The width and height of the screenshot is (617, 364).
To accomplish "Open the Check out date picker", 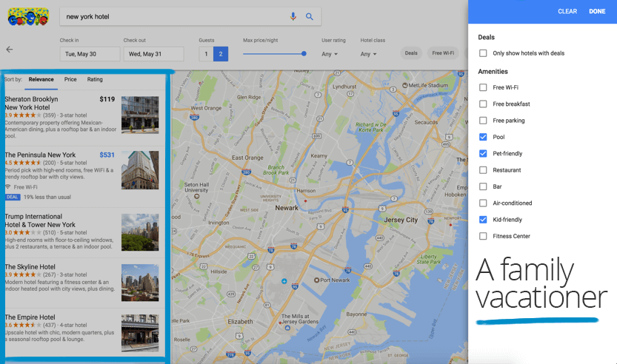I will tap(153, 54).
